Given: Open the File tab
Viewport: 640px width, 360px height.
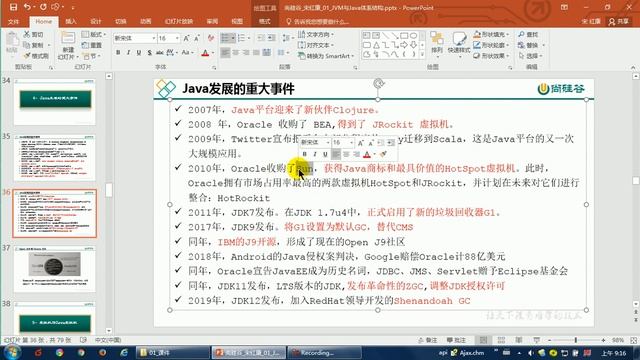Looking at the screenshot, I should pos(13,21).
